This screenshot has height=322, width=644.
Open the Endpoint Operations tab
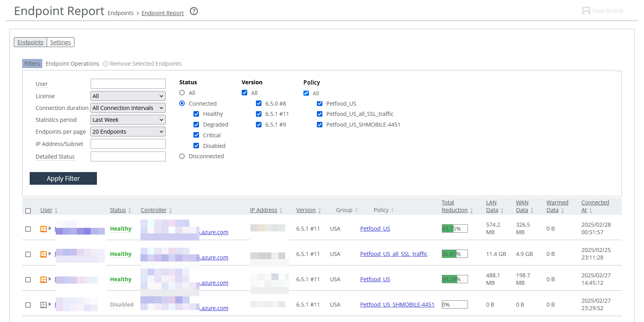72,64
